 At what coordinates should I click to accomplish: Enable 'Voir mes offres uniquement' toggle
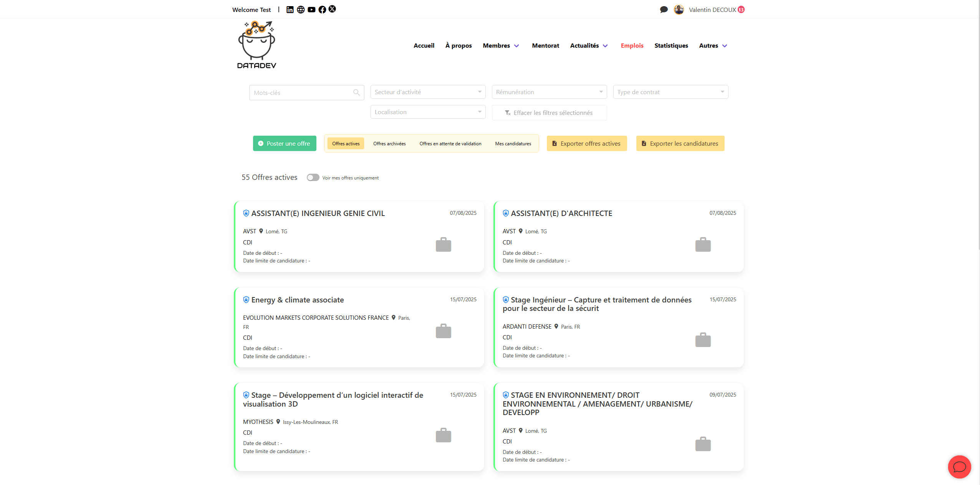(x=313, y=177)
